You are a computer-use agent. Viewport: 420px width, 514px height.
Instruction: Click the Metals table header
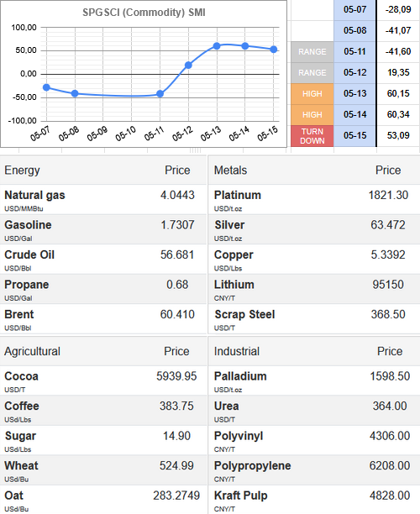230,170
